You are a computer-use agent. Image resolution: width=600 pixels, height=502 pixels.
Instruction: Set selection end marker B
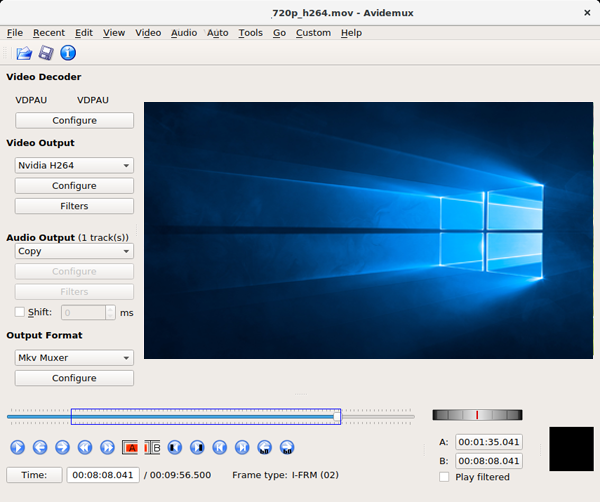152,447
